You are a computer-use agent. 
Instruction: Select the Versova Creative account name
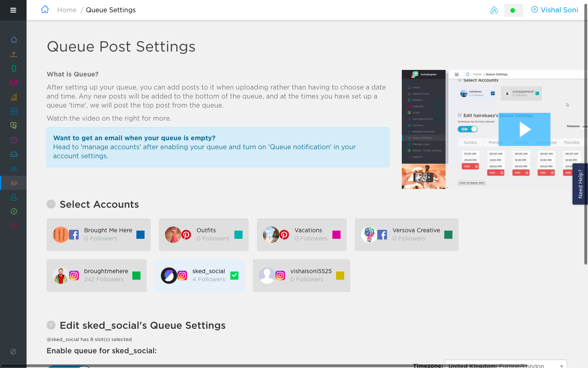click(416, 230)
